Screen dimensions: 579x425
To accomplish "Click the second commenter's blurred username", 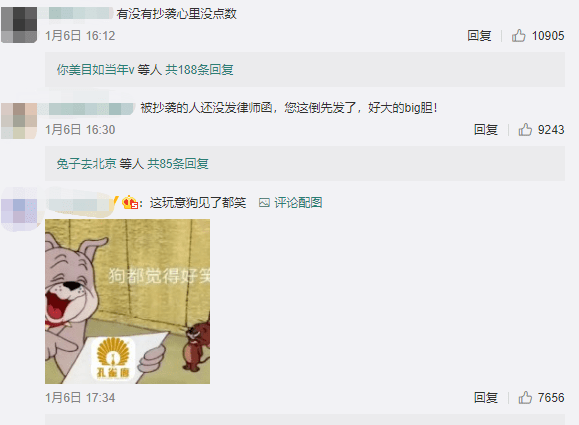I will (87, 109).
